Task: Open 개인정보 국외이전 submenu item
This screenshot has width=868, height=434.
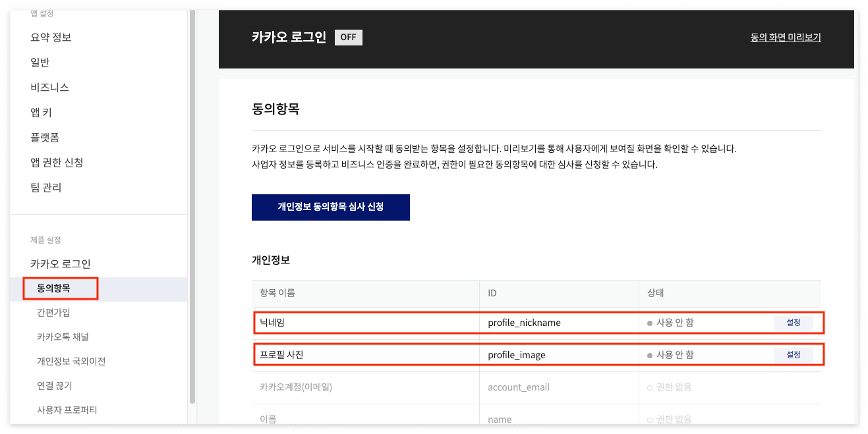Action: pos(71,362)
